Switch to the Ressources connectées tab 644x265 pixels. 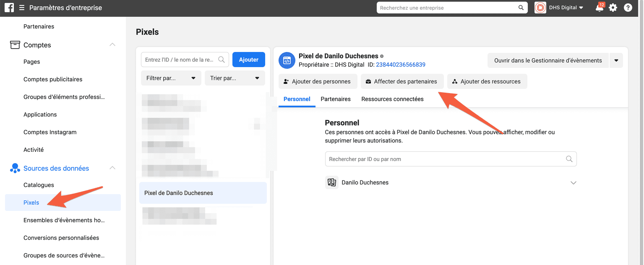392,99
